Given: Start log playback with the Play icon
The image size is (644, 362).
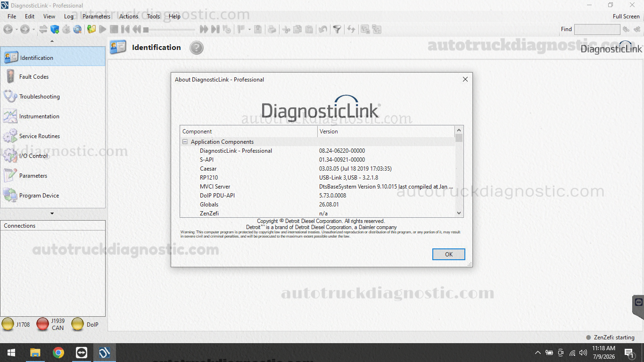Looking at the screenshot, I should coord(103,29).
